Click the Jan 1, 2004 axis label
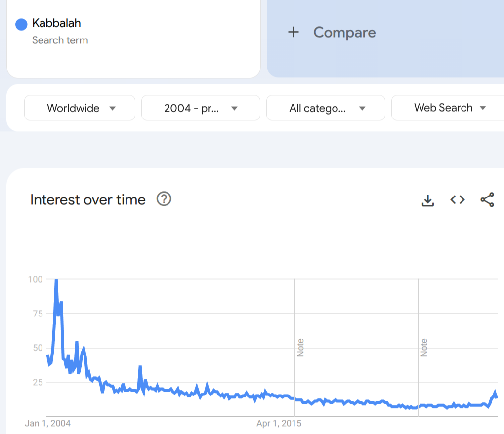504x434 pixels. click(47, 423)
